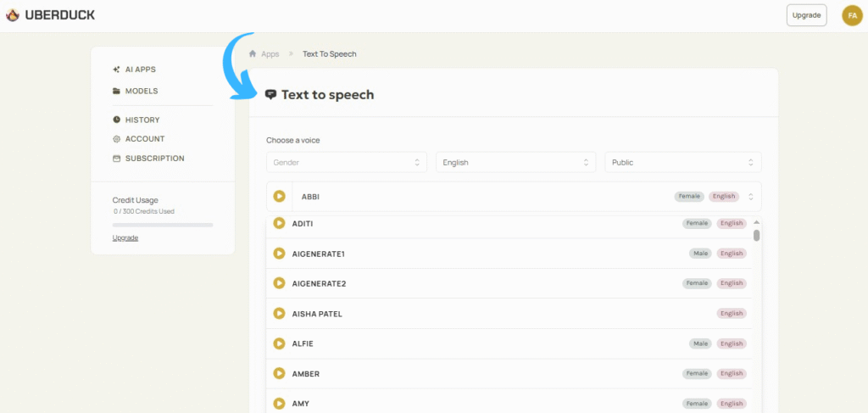Open the Public visibility dropdown
Screen dimensions: 868x413
pos(683,162)
